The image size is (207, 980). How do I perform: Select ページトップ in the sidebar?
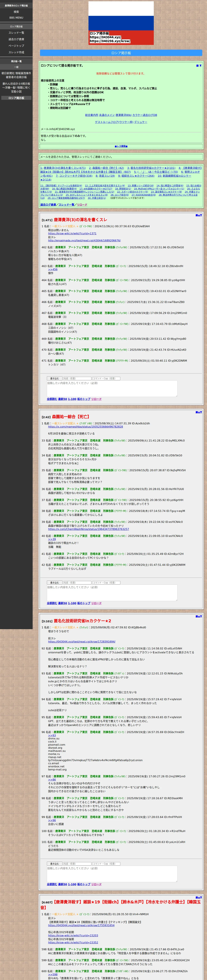pyautogui.click(x=16, y=46)
